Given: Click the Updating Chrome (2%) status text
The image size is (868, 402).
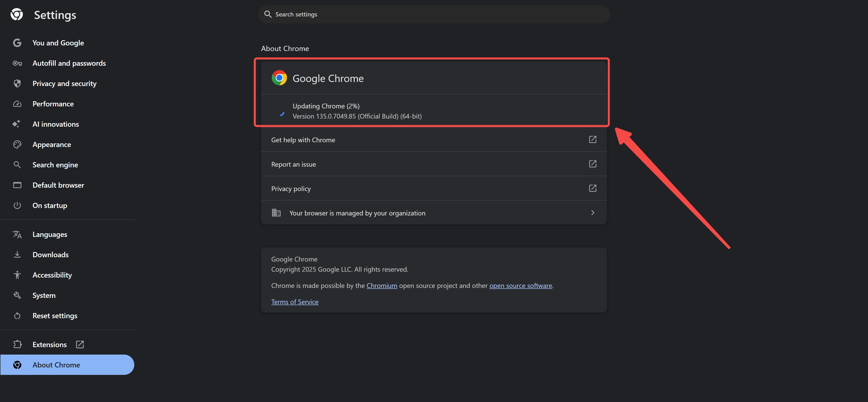Looking at the screenshot, I should click(326, 106).
